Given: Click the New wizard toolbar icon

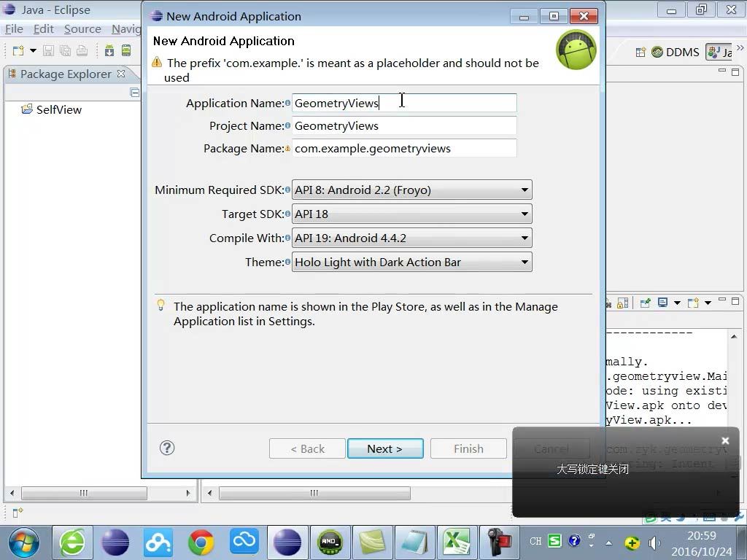Looking at the screenshot, I should 18,50.
